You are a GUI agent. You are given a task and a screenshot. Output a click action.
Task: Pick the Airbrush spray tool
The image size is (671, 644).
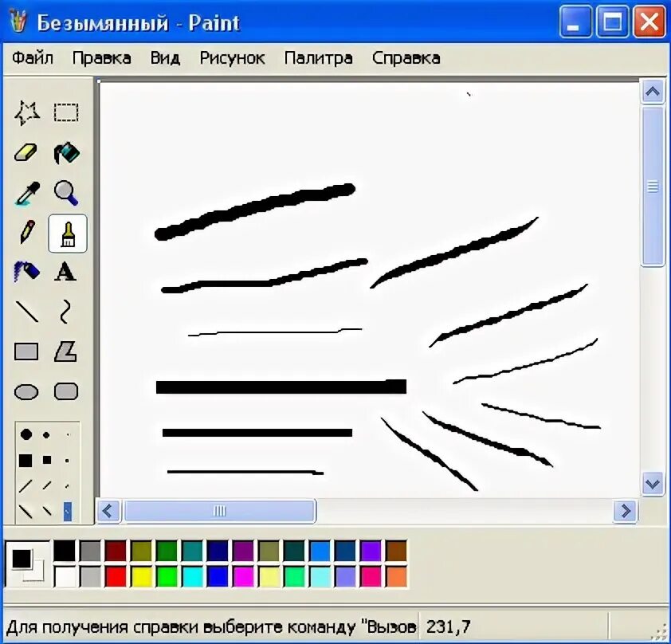26,271
